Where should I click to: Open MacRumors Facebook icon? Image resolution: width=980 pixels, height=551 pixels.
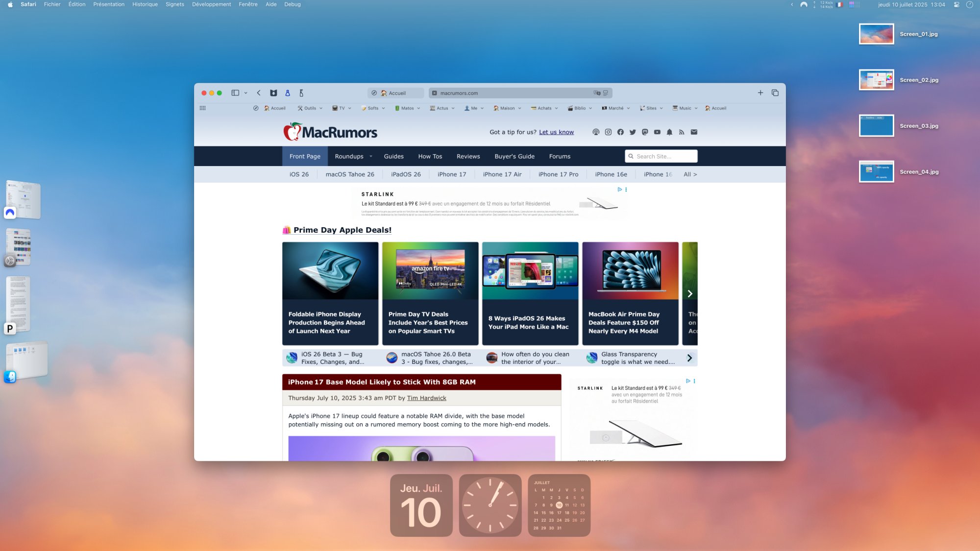620,132
